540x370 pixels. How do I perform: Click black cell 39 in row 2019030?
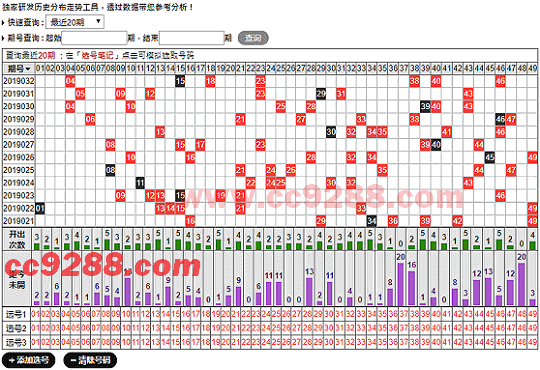coord(425,106)
